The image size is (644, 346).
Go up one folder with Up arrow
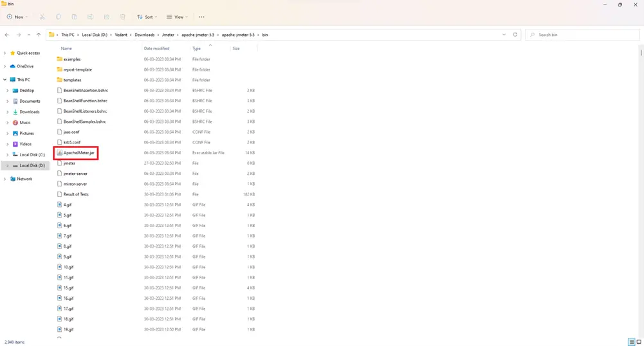click(x=39, y=35)
